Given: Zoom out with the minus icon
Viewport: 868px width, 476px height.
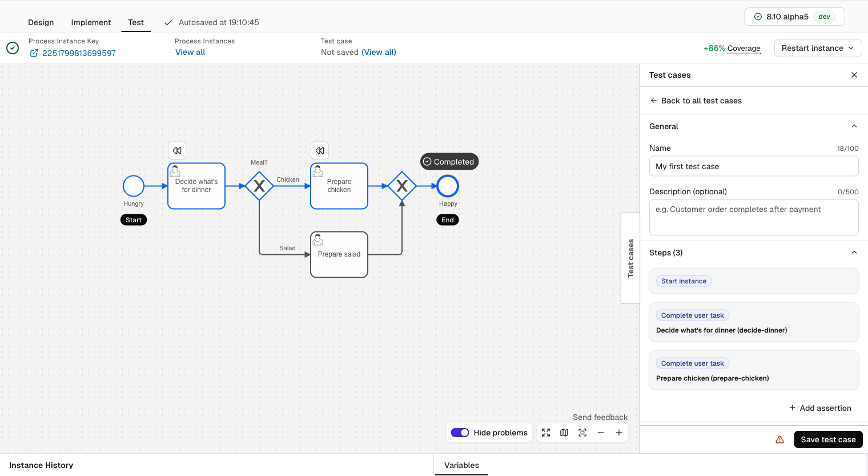Looking at the screenshot, I should pyautogui.click(x=601, y=433).
